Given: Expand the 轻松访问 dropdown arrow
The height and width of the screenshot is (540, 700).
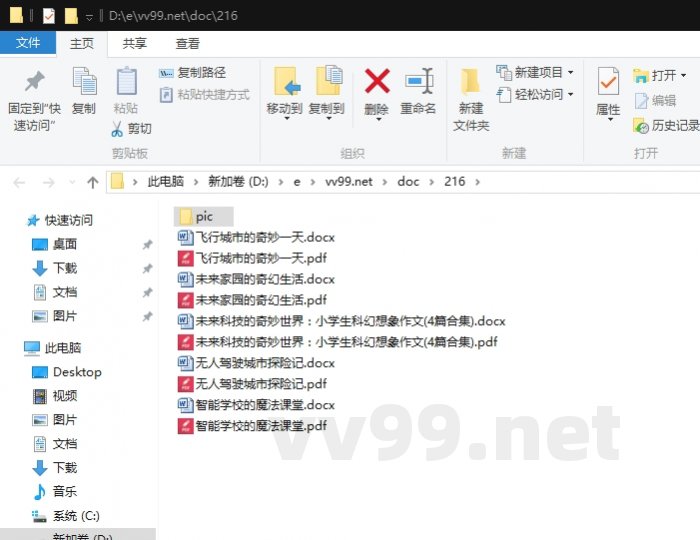Looking at the screenshot, I should point(571,95).
